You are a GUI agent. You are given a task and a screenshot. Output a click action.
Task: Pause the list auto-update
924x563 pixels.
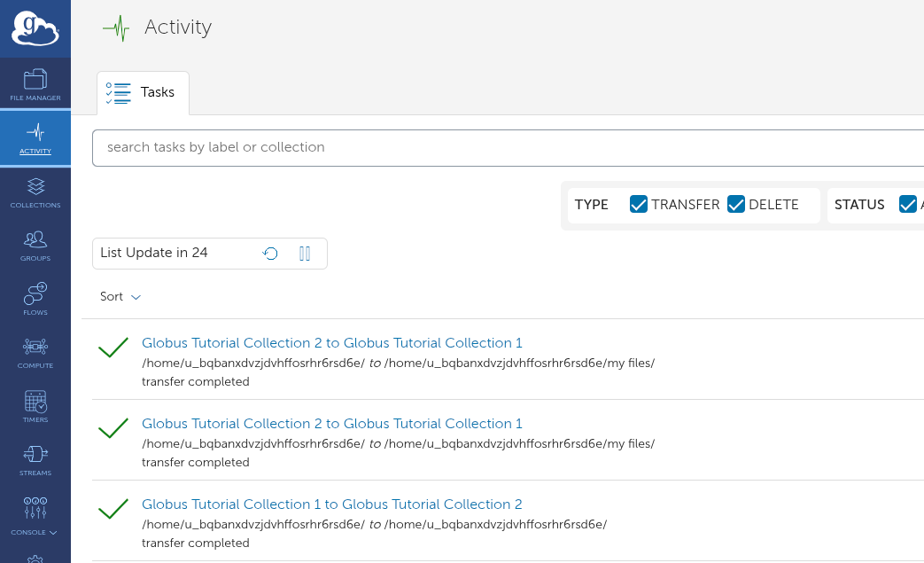tap(305, 254)
